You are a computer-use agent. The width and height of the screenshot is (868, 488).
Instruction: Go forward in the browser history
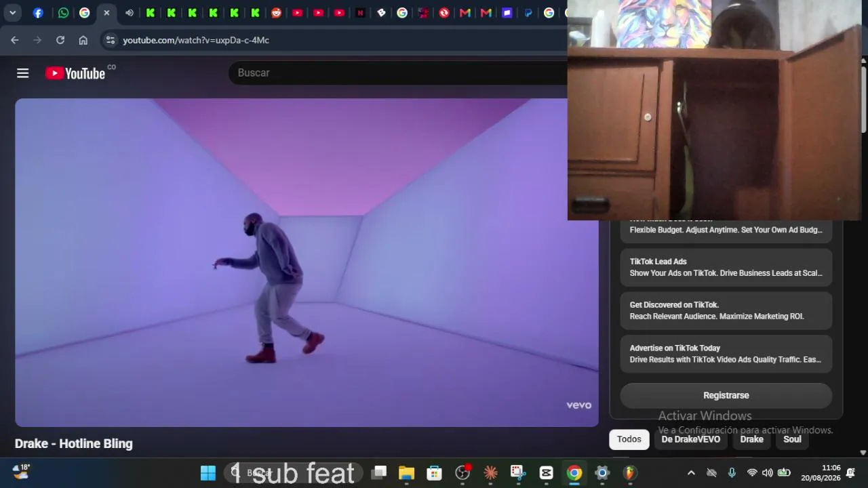point(37,40)
